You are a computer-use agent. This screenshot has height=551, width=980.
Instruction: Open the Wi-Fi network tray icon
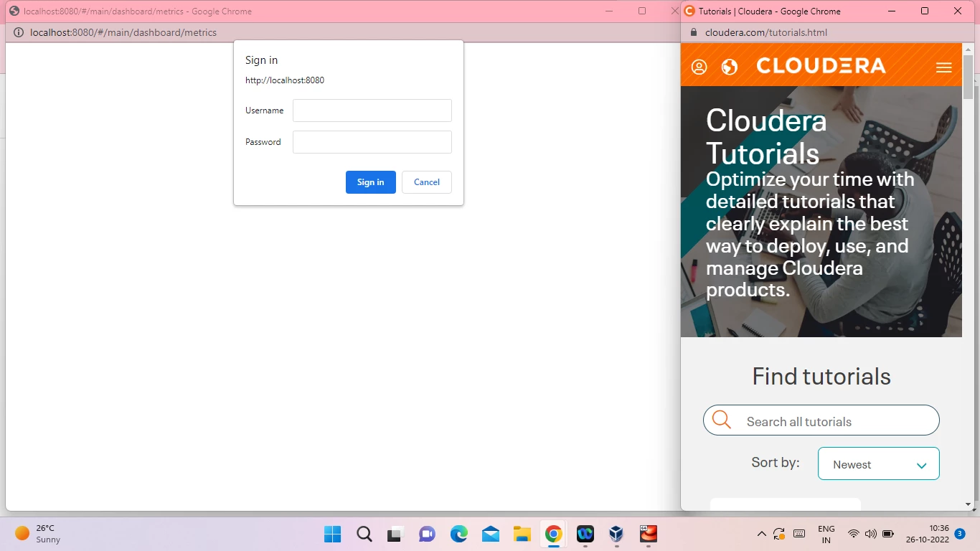tap(854, 534)
